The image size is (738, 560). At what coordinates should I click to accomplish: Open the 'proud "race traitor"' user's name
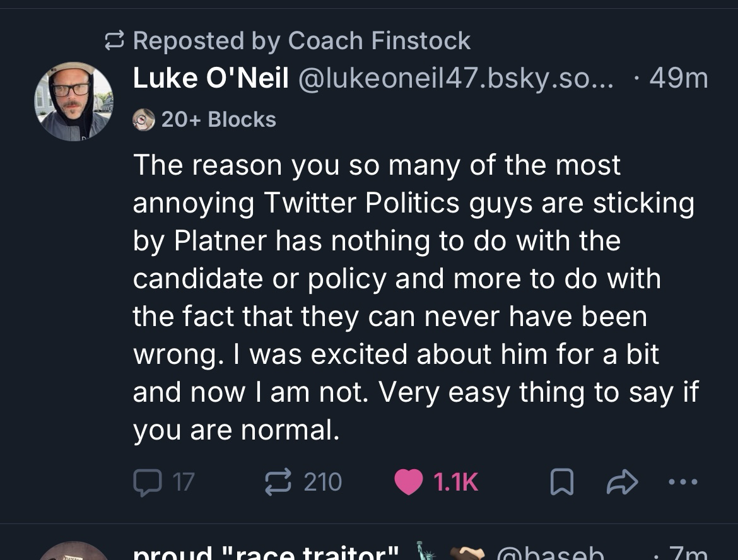(x=265, y=554)
